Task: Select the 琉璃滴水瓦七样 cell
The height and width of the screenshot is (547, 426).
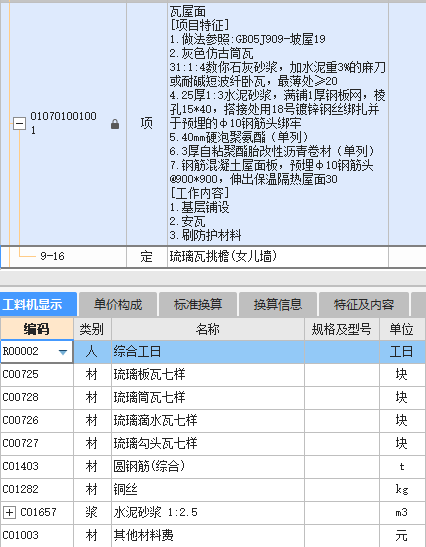Action: click(208, 421)
